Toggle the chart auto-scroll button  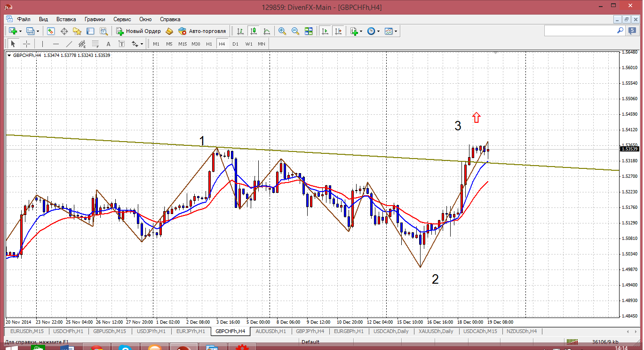(325, 31)
